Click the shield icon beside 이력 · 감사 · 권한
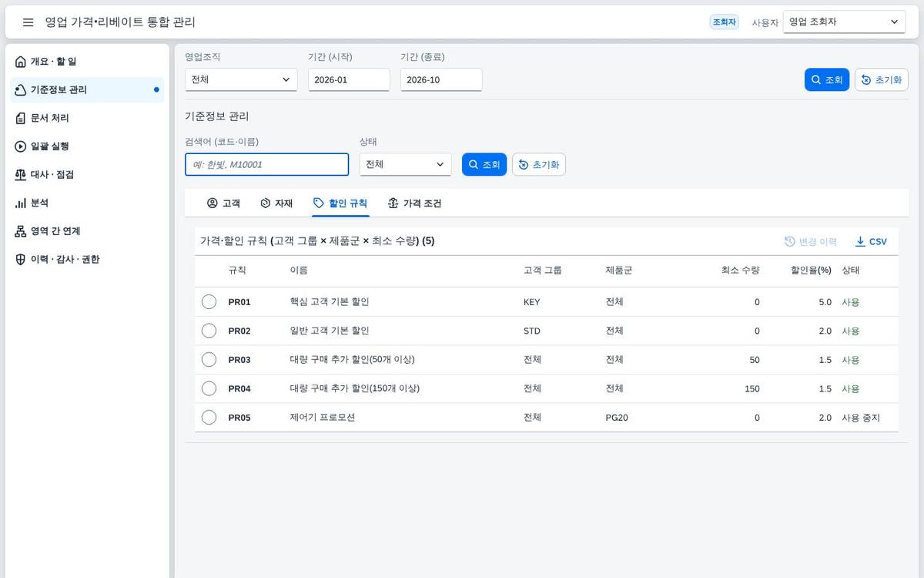Viewport: 924px width, 578px height. (21, 260)
